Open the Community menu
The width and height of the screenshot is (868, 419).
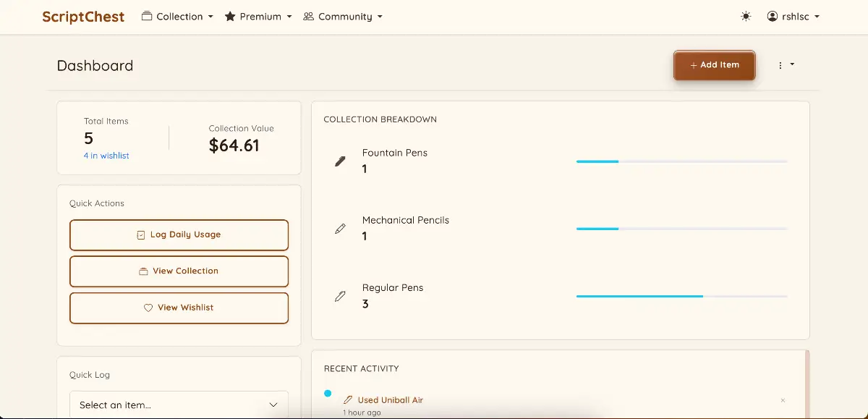[x=343, y=17]
